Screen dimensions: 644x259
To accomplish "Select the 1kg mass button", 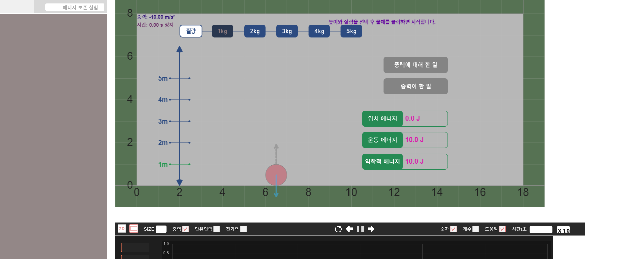I will point(222,31).
